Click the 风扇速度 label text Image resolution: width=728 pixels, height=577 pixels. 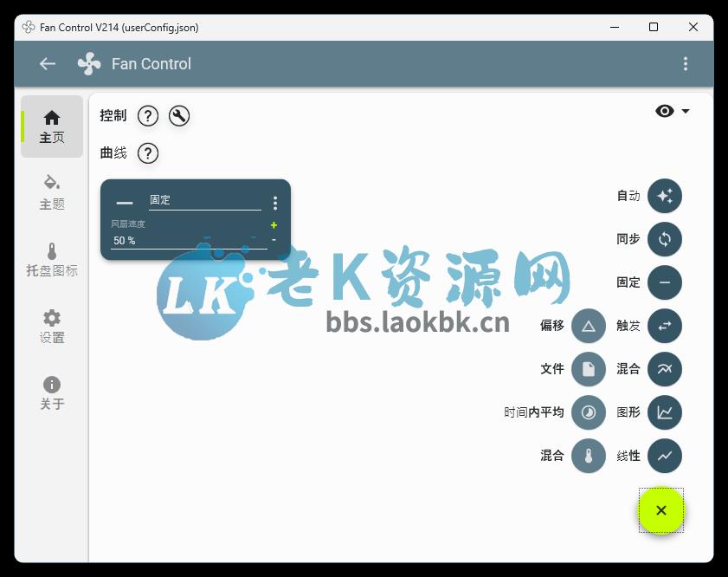tap(128, 224)
